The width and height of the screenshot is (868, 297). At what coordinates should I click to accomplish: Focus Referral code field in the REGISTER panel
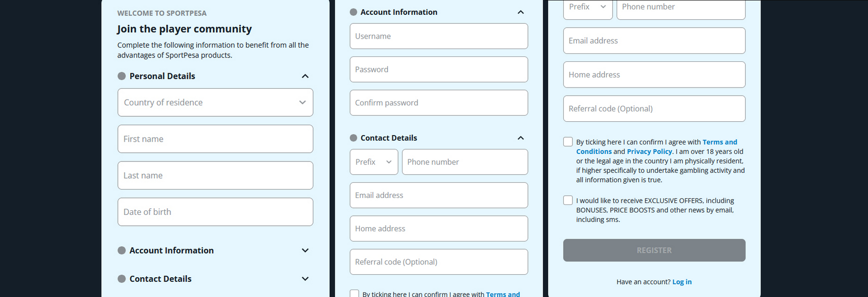tap(654, 108)
